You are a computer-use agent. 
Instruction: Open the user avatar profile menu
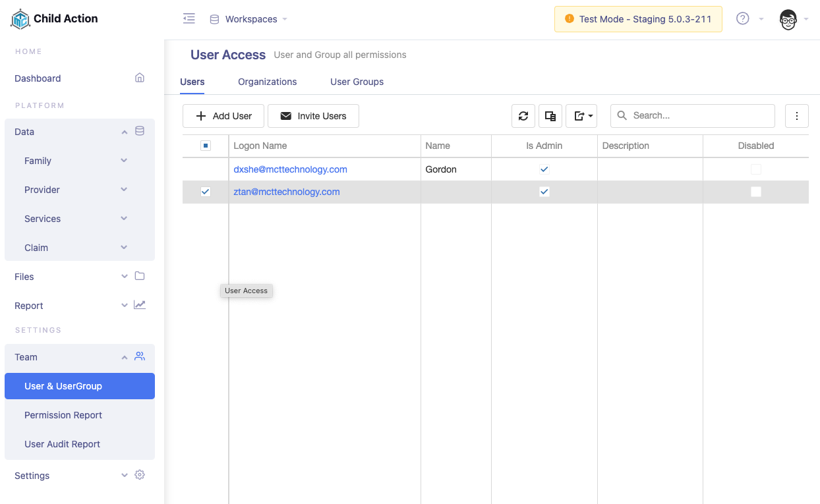788,20
